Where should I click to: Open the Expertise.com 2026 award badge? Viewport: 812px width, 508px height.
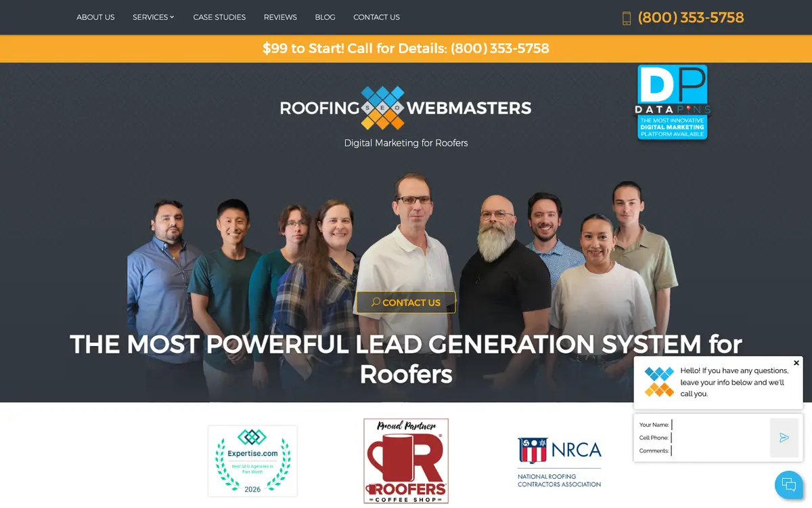(252, 461)
